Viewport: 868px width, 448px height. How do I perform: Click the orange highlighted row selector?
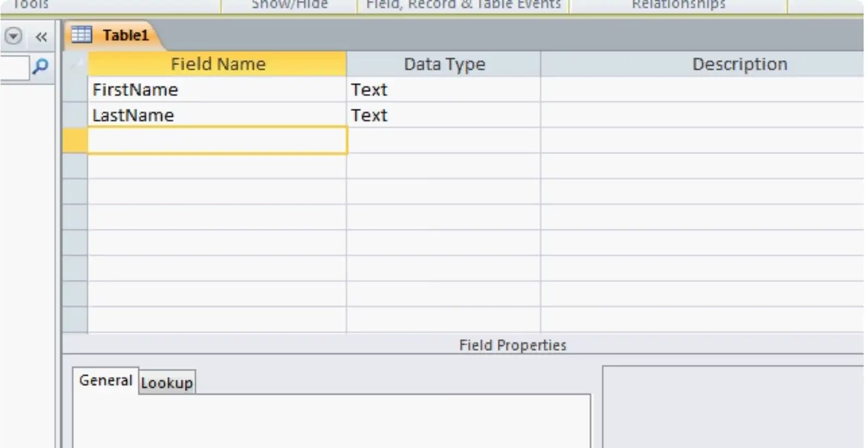(75, 140)
